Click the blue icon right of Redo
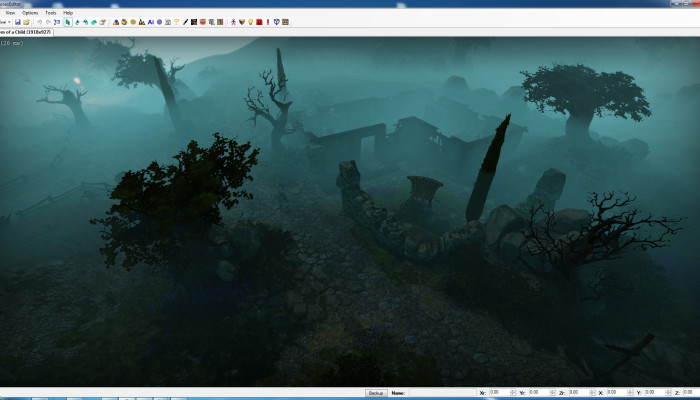Viewport: 700px width, 400px height. 57,22
